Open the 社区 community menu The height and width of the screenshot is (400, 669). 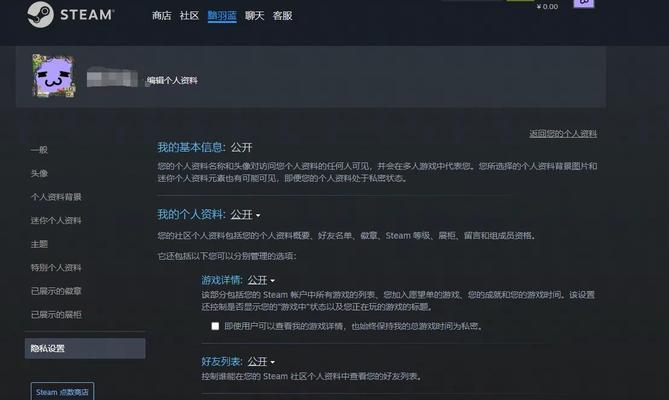pyautogui.click(x=189, y=16)
